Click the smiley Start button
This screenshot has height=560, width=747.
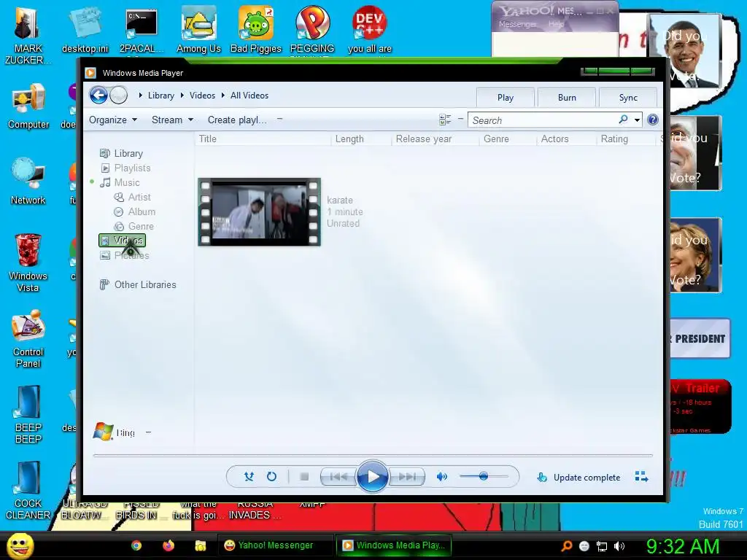(x=20, y=545)
